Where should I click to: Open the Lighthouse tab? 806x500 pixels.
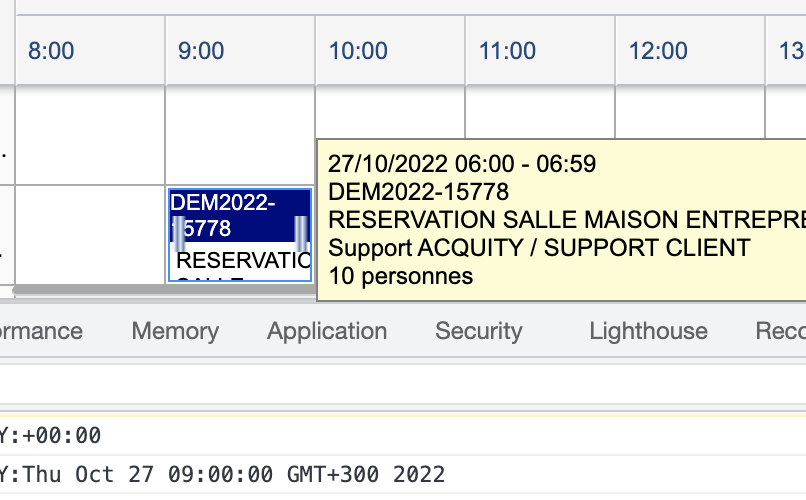pos(648,331)
